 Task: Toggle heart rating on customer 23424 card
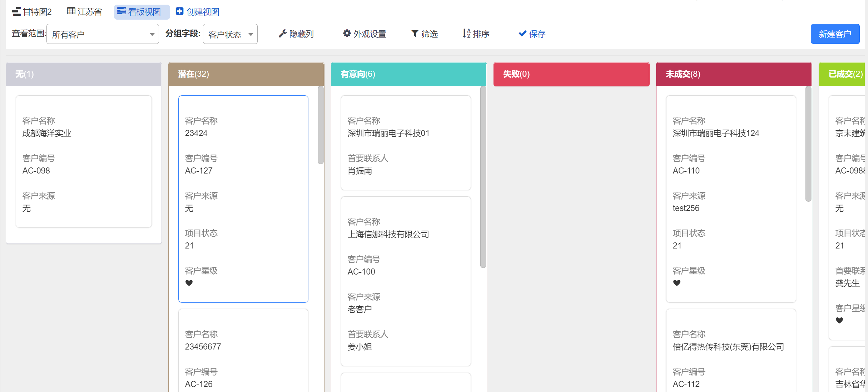click(x=189, y=283)
